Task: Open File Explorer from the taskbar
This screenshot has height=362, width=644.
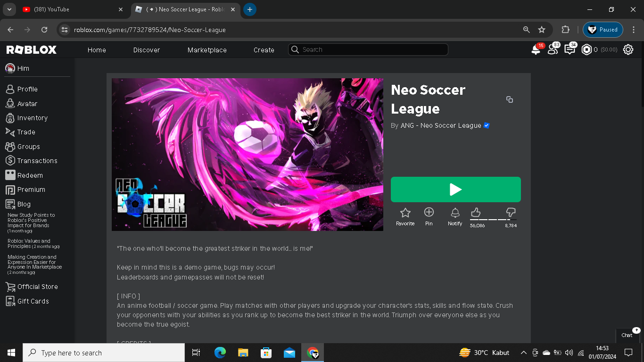Action: click(x=243, y=353)
